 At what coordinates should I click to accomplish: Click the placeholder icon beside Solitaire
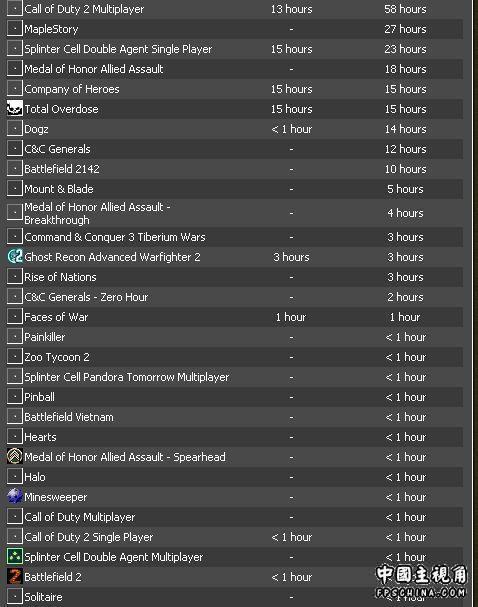coord(15,597)
